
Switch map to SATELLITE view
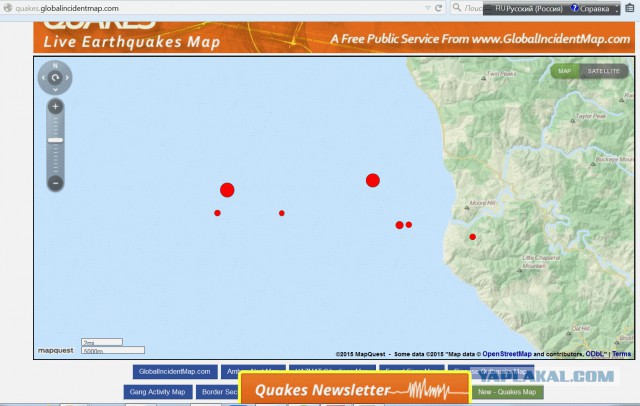click(603, 71)
